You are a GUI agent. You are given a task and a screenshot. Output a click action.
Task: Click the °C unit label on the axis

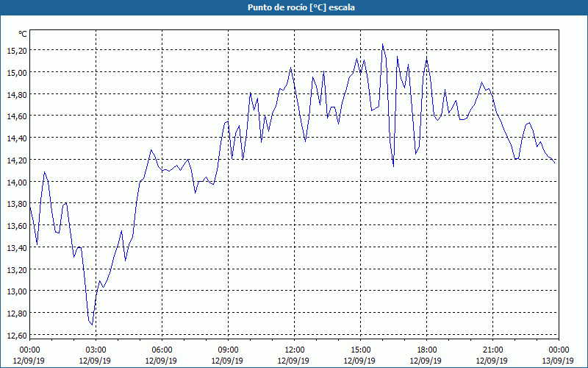(x=23, y=34)
